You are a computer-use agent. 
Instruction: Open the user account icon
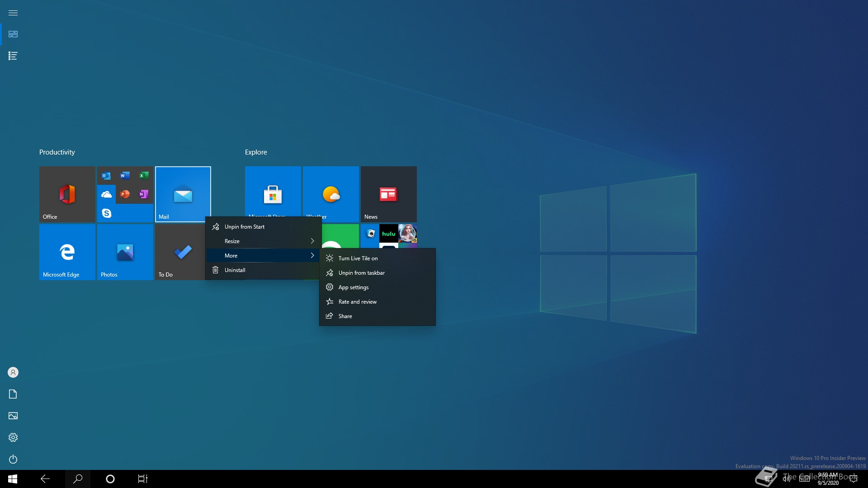click(13, 372)
